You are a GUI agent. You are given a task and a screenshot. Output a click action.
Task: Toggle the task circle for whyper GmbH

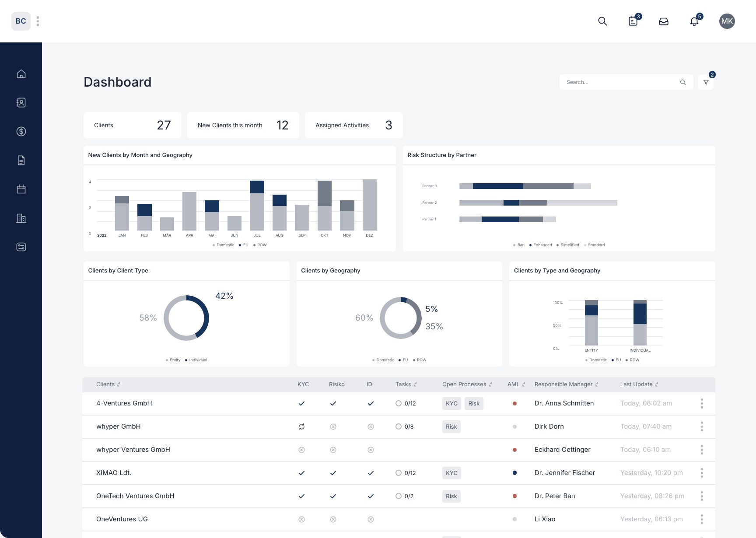(x=399, y=426)
